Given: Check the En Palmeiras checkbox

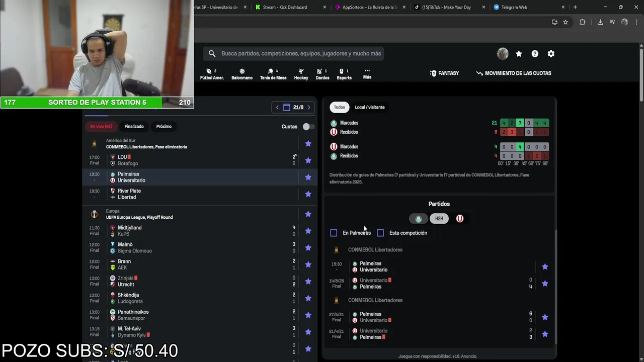Looking at the screenshot, I should click(334, 233).
